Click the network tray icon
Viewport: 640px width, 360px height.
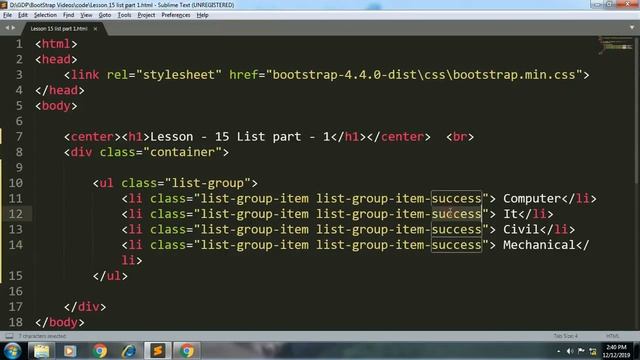click(593, 351)
